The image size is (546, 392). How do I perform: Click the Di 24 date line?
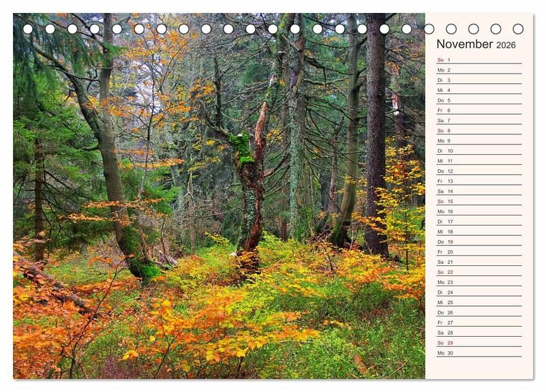(x=478, y=292)
